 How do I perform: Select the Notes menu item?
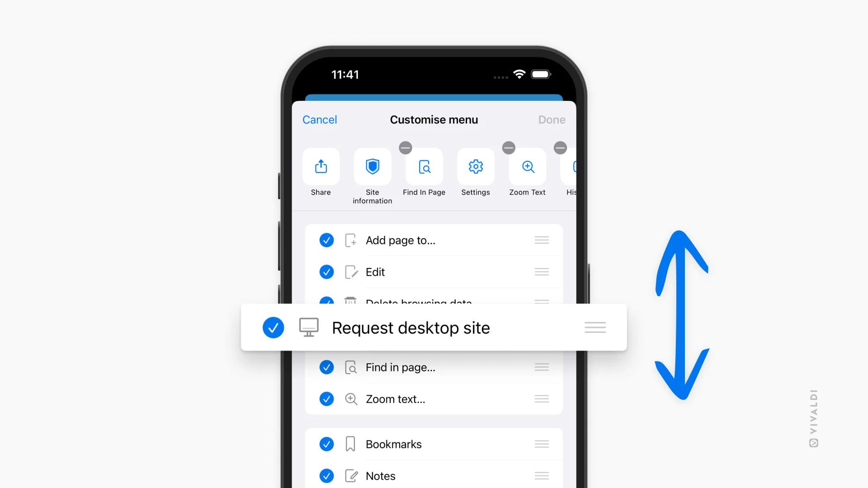380,475
